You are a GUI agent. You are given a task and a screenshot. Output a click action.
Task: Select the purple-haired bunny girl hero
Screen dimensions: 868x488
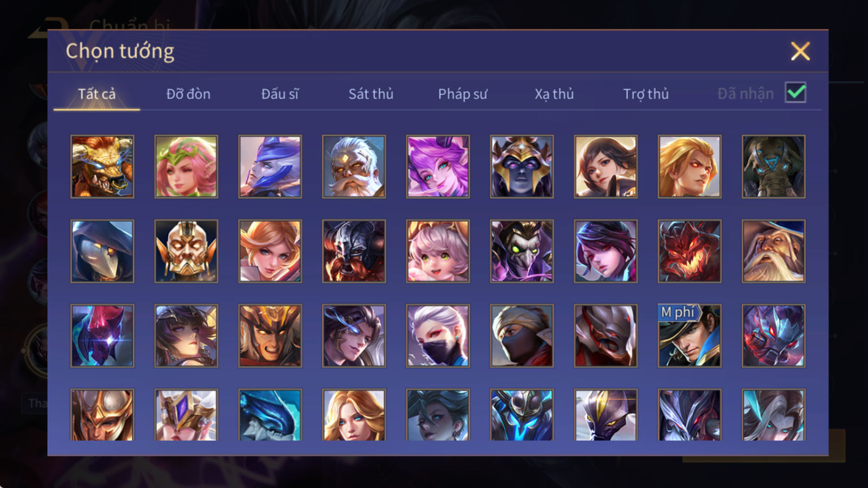(438, 166)
